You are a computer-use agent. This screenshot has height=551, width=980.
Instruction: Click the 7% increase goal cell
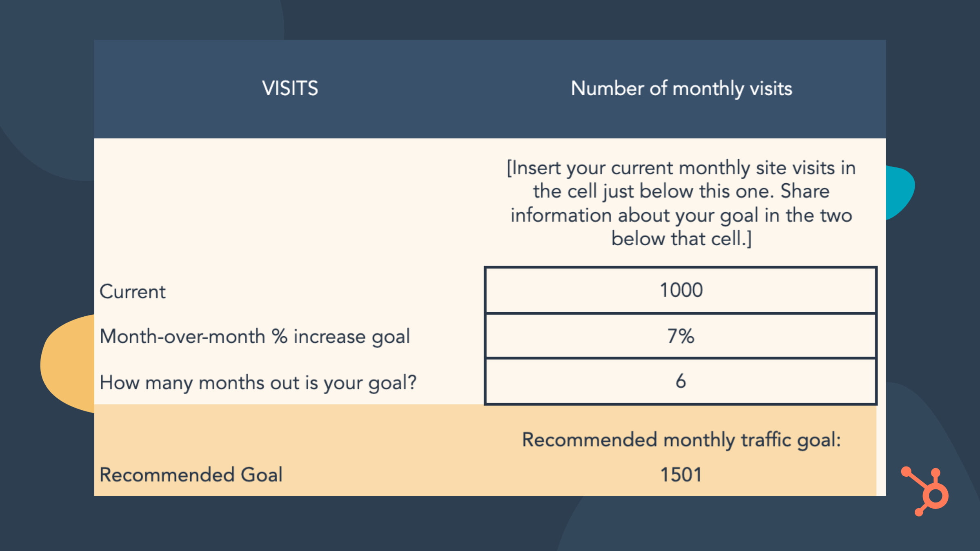[x=681, y=336]
